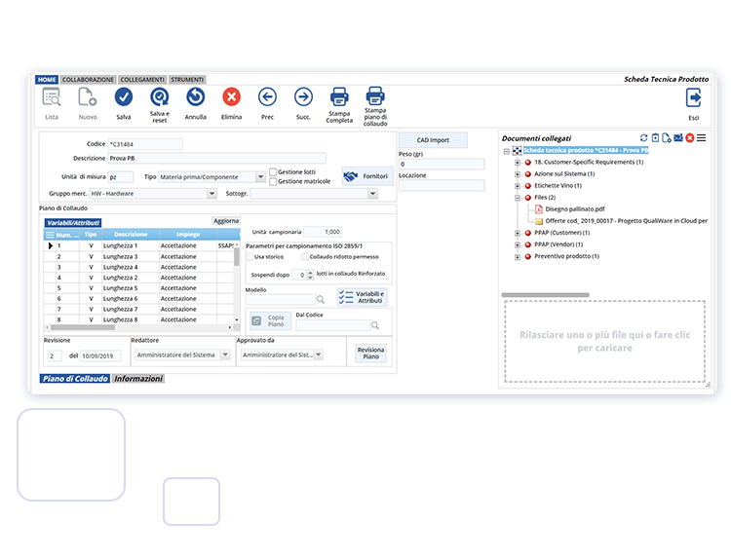
Task: Click the red delete icon in Documenti collegati
Action: [x=690, y=138]
